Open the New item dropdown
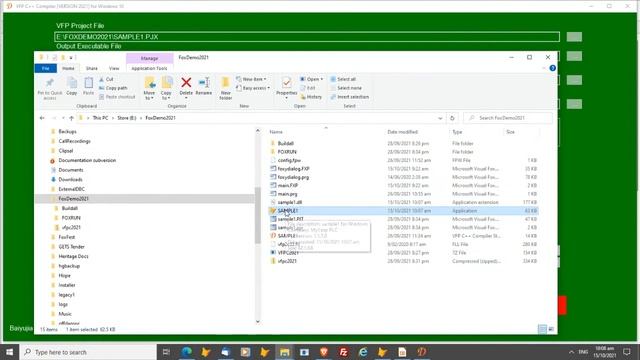The width and height of the screenshot is (640, 360). 251,79
